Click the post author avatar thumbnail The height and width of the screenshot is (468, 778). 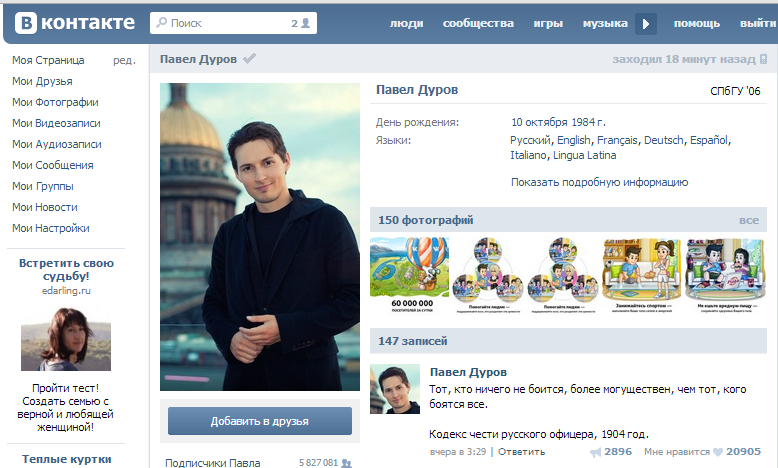pyautogui.click(x=395, y=389)
